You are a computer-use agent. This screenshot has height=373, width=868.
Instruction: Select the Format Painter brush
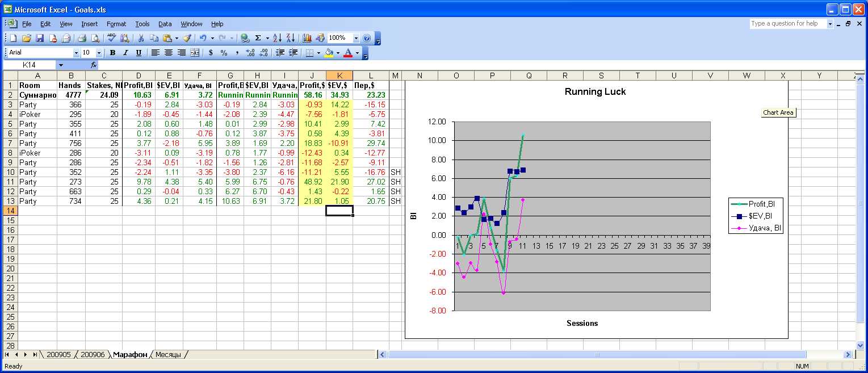coord(187,38)
